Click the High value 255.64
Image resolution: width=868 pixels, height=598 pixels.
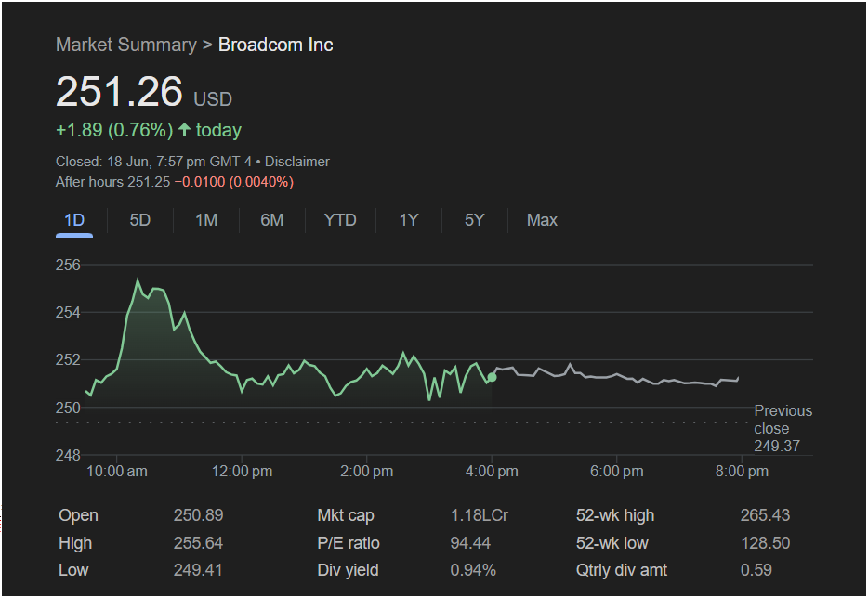point(198,543)
